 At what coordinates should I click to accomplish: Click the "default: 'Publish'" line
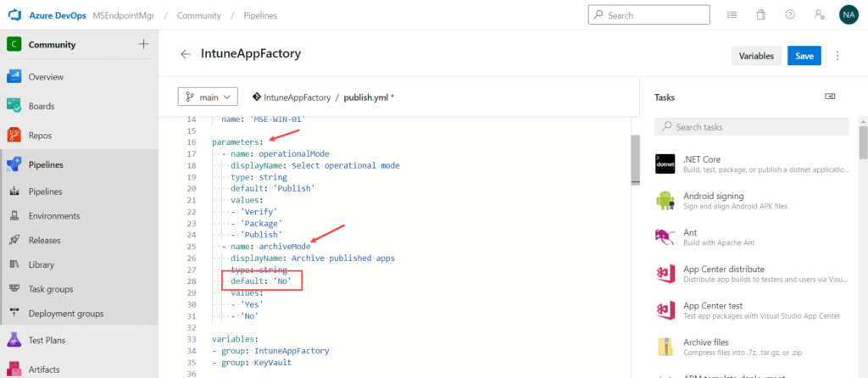point(273,188)
